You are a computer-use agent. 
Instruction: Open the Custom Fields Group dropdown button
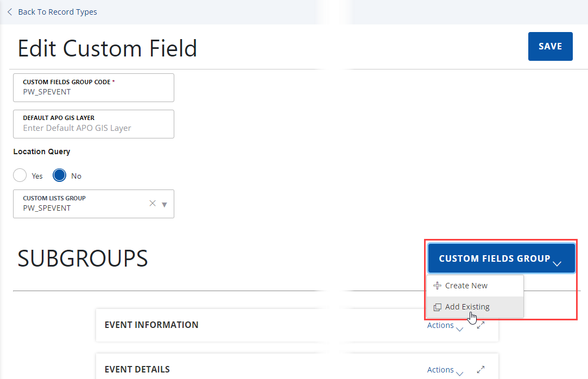click(x=501, y=258)
